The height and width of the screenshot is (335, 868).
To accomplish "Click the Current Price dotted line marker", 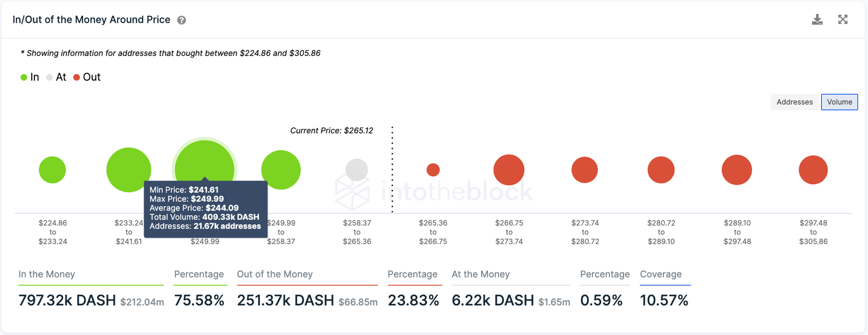I will click(x=392, y=169).
